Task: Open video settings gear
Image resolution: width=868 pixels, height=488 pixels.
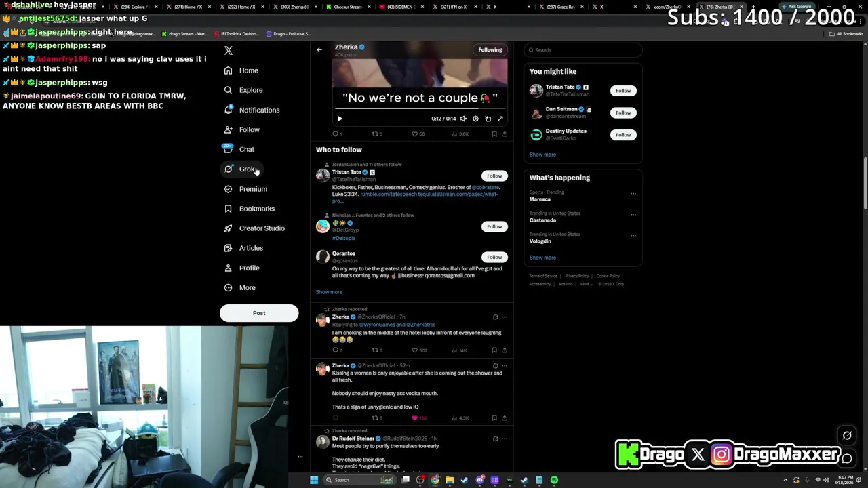Action: coord(475,119)
